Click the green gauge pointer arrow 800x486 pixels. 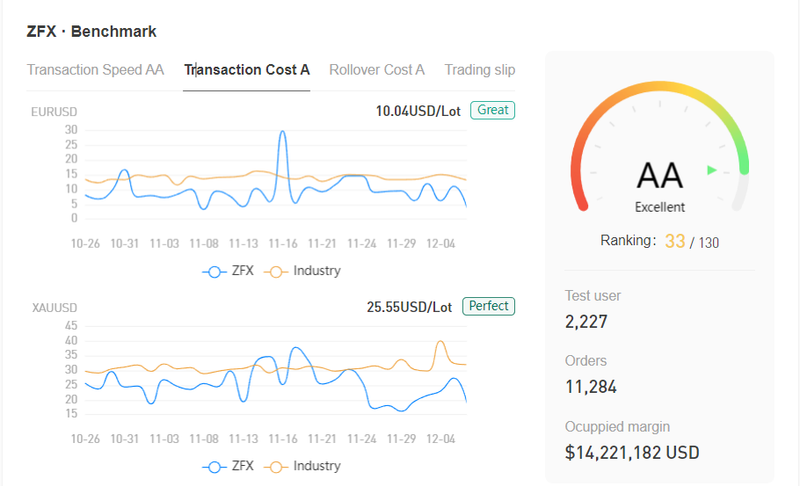pos(712,170)
